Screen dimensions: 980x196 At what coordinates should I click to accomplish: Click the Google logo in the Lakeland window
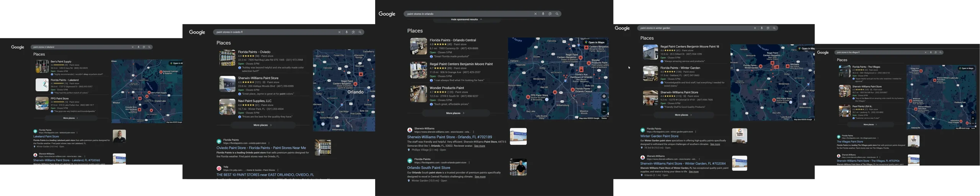(x=18, y=47)
